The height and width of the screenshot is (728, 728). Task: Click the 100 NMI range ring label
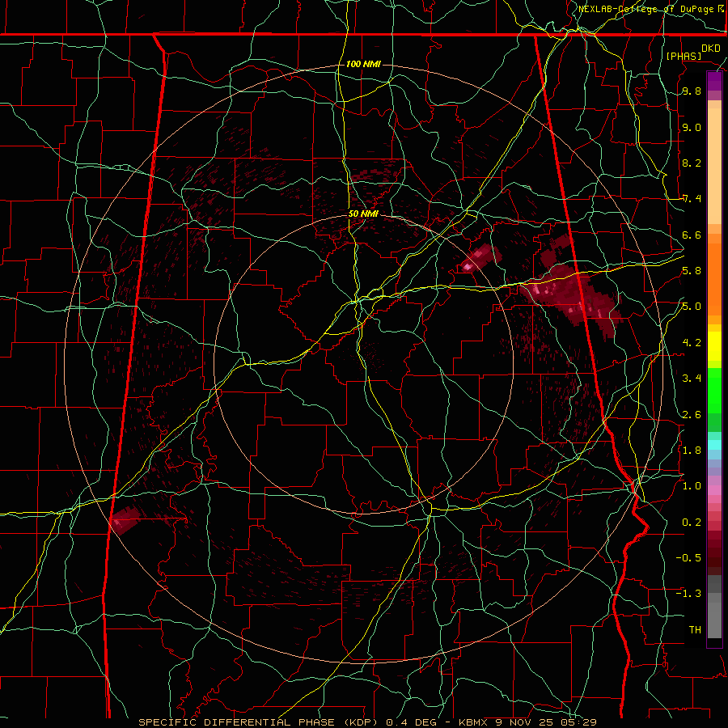(363, 64)
